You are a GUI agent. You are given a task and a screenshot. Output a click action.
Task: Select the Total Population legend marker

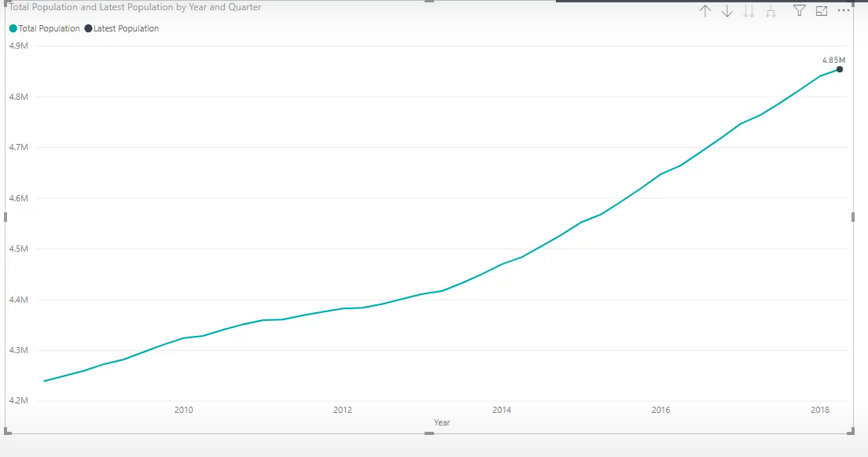[13, 28]
